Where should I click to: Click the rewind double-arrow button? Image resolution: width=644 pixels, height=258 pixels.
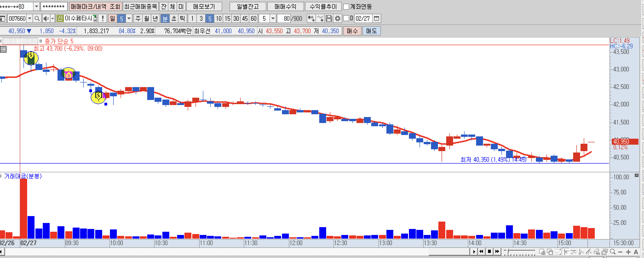[481, 252]
